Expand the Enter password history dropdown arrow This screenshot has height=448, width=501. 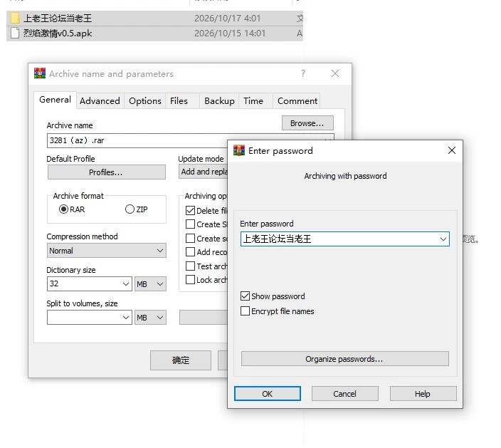(443, 239)
